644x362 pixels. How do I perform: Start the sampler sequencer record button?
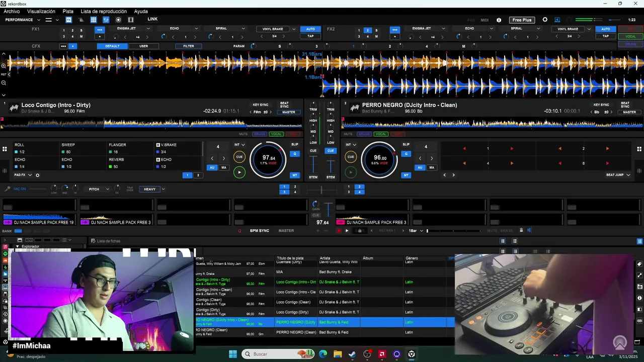(x=339, y=231)
